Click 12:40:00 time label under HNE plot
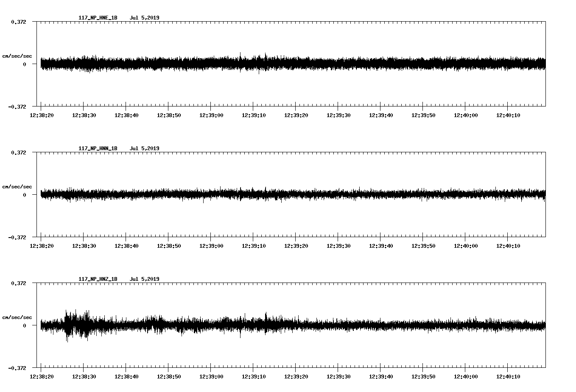 coord(466,115)
